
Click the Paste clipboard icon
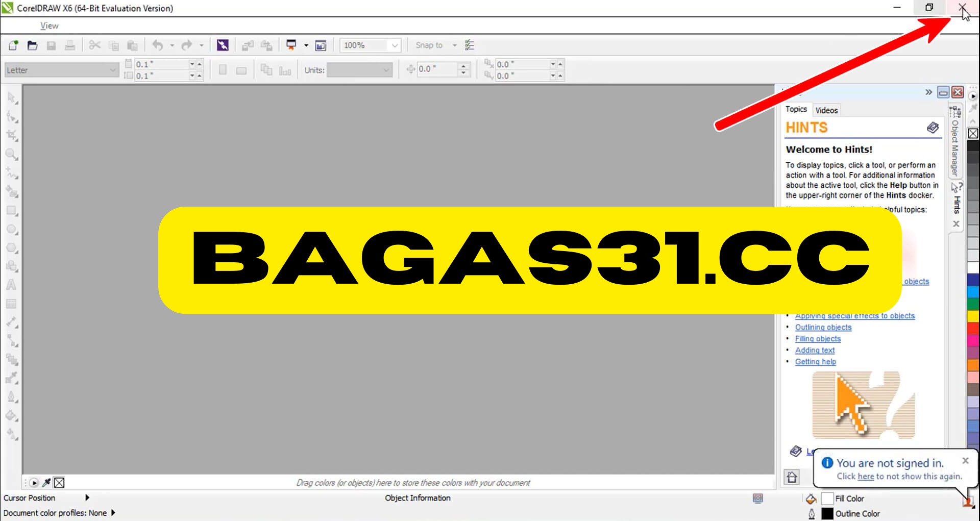[132, 45]
